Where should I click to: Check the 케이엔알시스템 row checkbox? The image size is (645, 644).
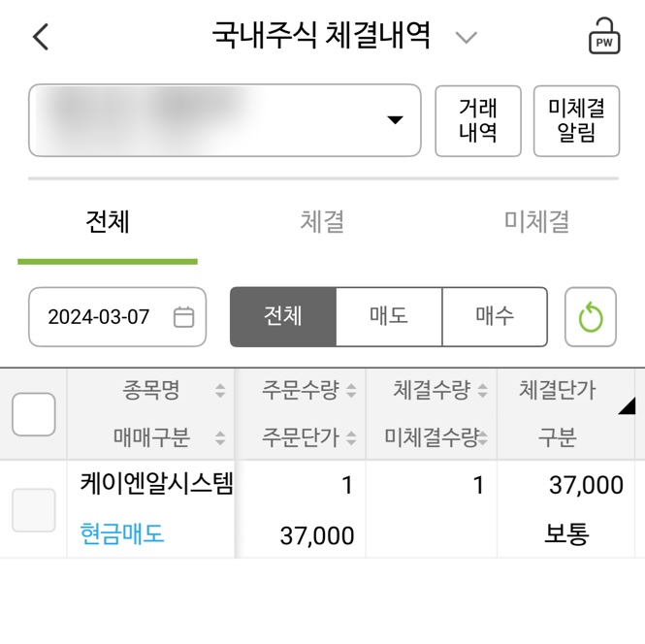(x=33, y=510)
